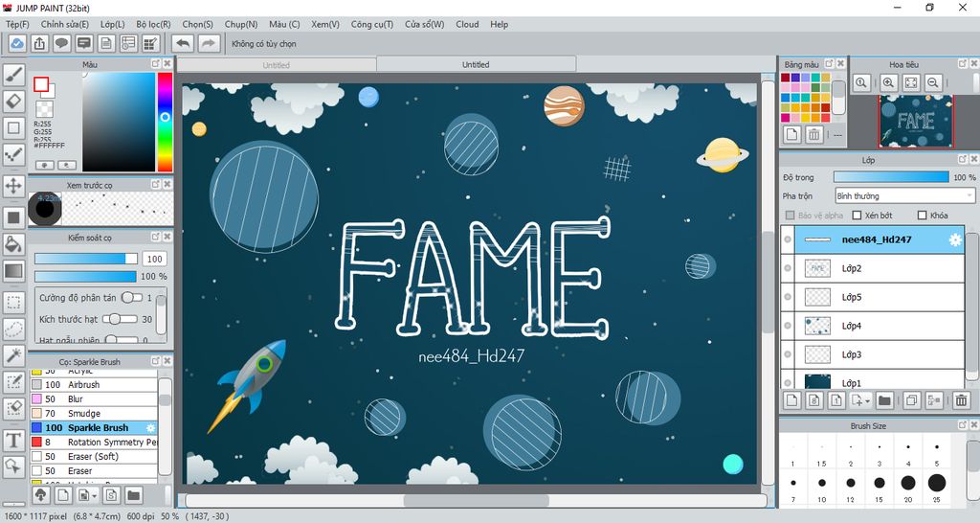
Task: Open the Bộ lọc(R) menu
Action: (154, 24)
